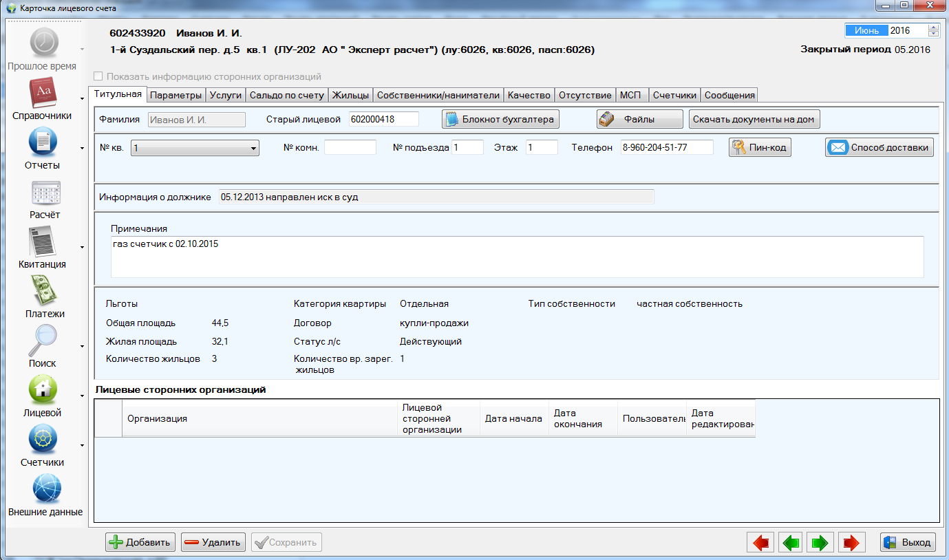Viewport: 949px width, 560px height.
Task: Open the Расчёт calculator icon
Action: coord(45,193)
